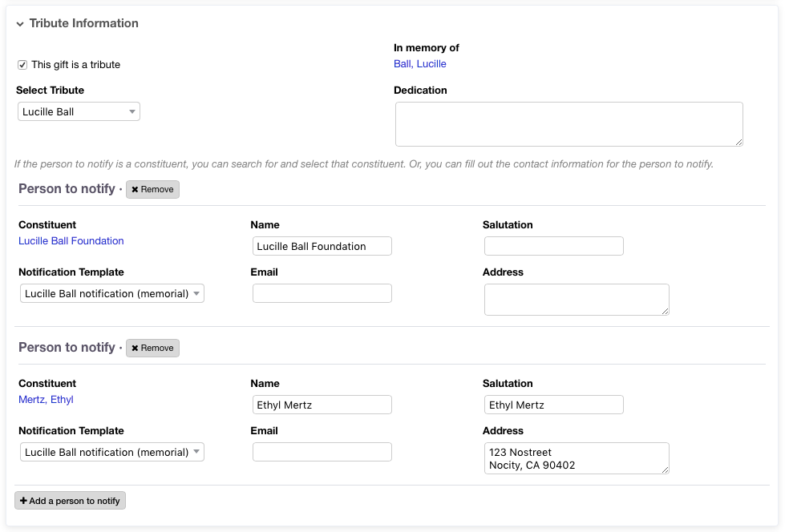This screenshot has width=785, height=532.
Task: Click into the Dedication text area
Action: coord(569,124)
